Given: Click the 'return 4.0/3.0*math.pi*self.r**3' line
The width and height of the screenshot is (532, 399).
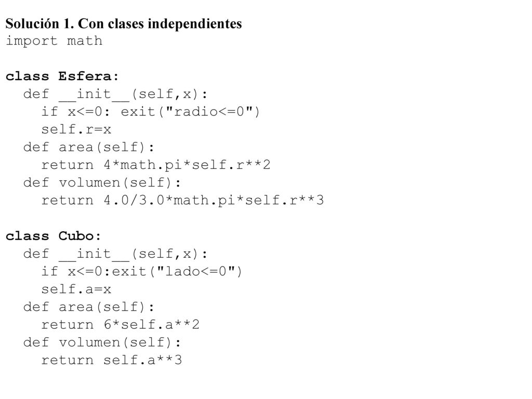Looking at the screenshot, I should pos(182,201).
